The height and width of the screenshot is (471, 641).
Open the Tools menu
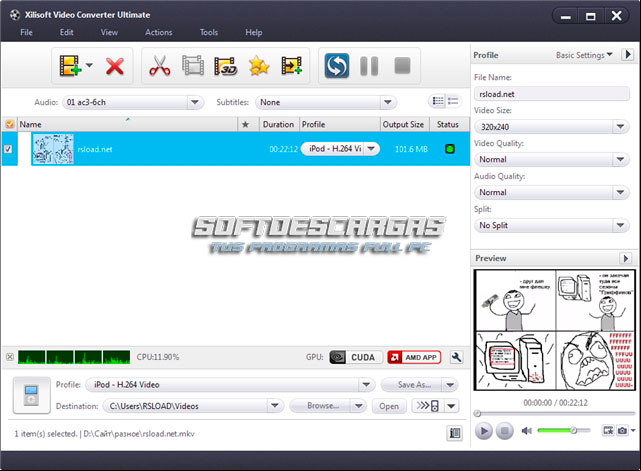[x=208, y=32]
